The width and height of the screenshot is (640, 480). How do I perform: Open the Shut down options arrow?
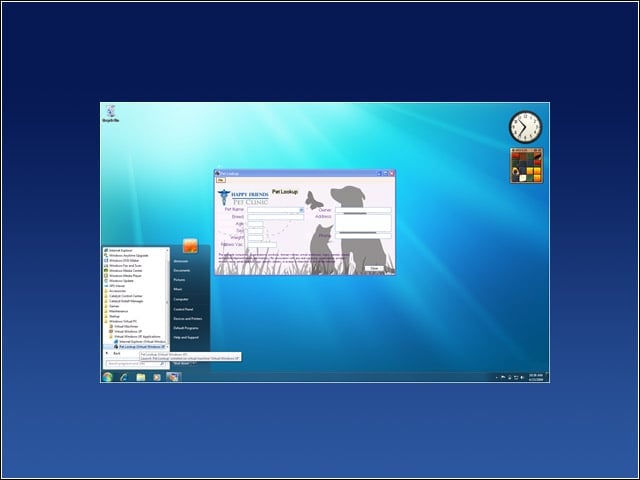(195, 363)
